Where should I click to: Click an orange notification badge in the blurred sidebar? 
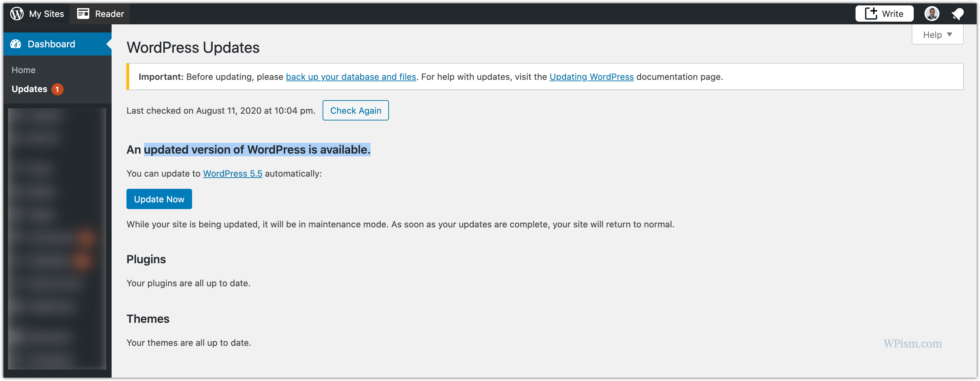tap(86, 238)
